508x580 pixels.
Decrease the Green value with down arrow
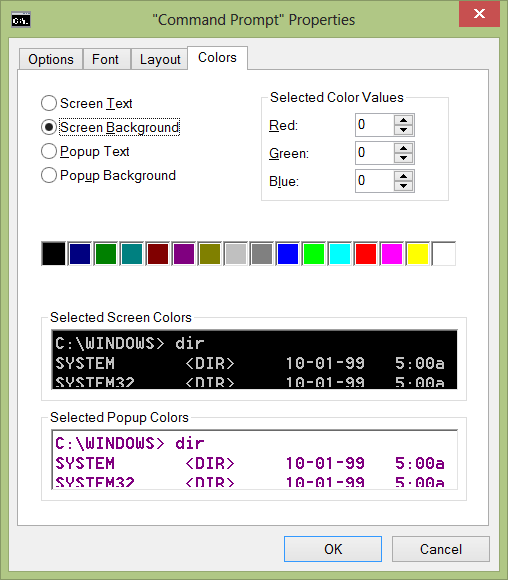coord(403,158)
